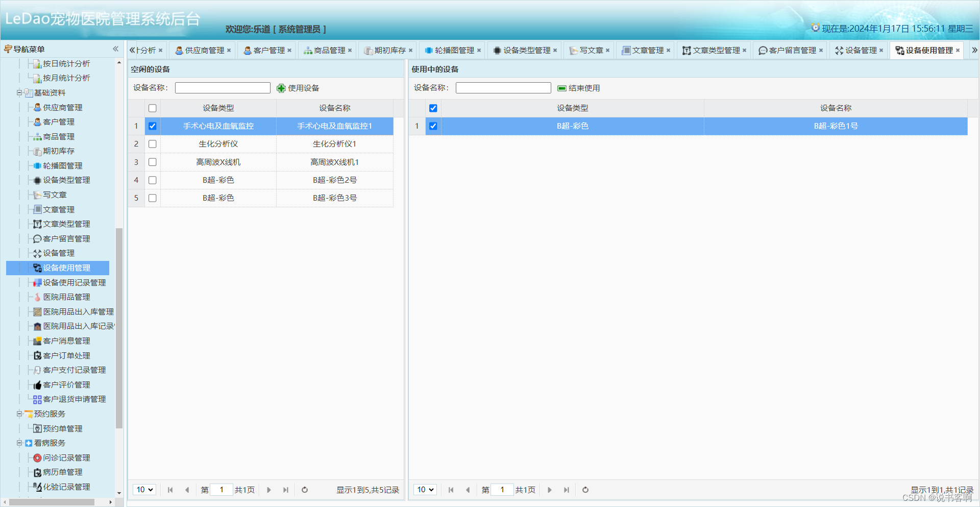This screenshot has height=507, width=980.
Task: Go to last page in in-use devices
Action: (567, 490)
